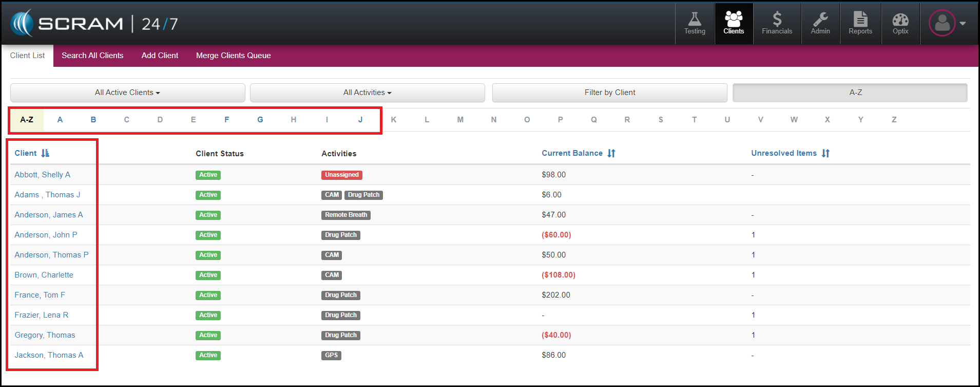Screen dimensions: 980x387
Task: Open the Merge Clients Queue tab
Action: click(233, 56)
